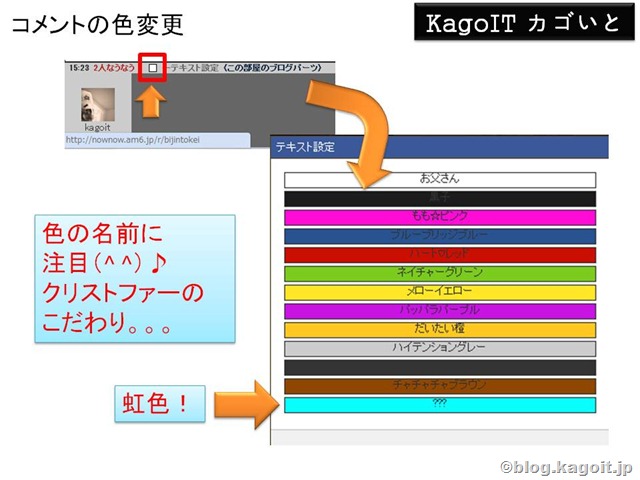Select the white お父さん color bar

pyautogui.click(x=440, y=180)
